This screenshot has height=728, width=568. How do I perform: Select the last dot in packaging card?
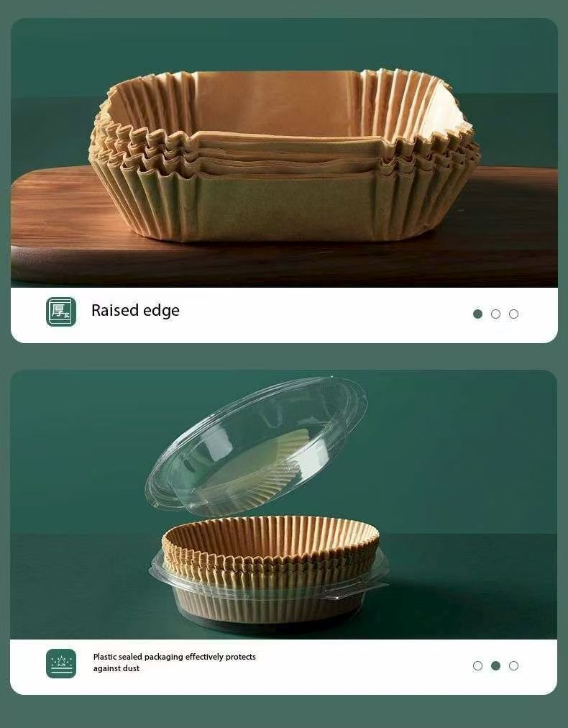513,666
